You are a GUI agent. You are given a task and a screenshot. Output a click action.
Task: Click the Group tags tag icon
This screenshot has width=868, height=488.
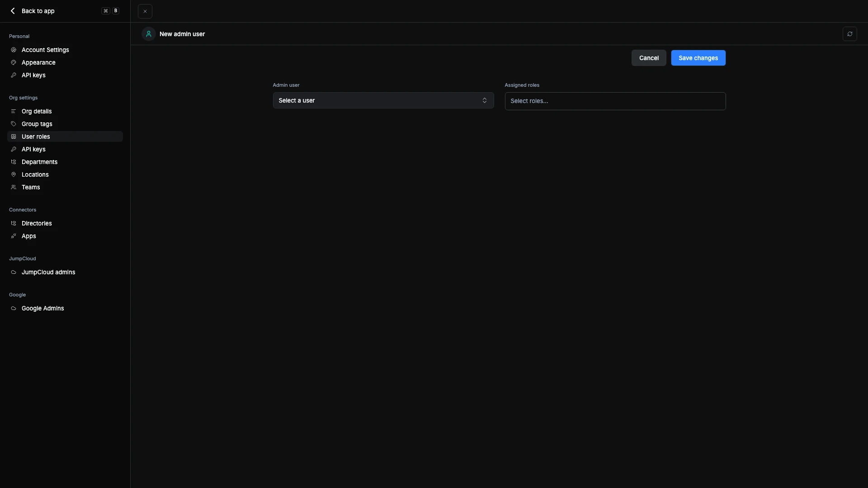tap(14, 124)
